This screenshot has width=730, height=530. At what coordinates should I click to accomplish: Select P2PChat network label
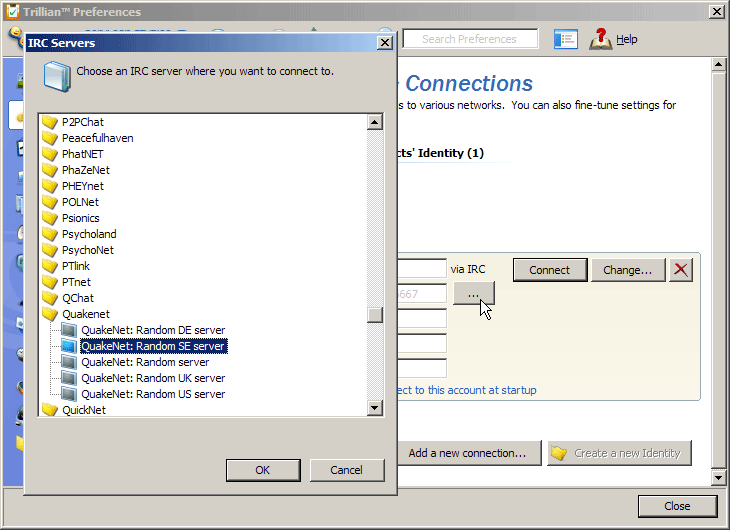pos(83,122)
